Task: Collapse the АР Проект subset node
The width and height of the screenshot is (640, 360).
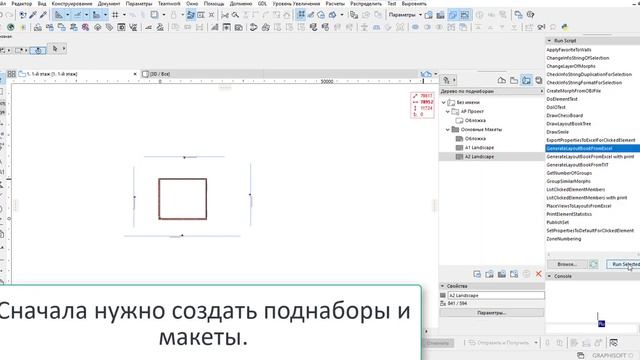Action: point(448,111)
